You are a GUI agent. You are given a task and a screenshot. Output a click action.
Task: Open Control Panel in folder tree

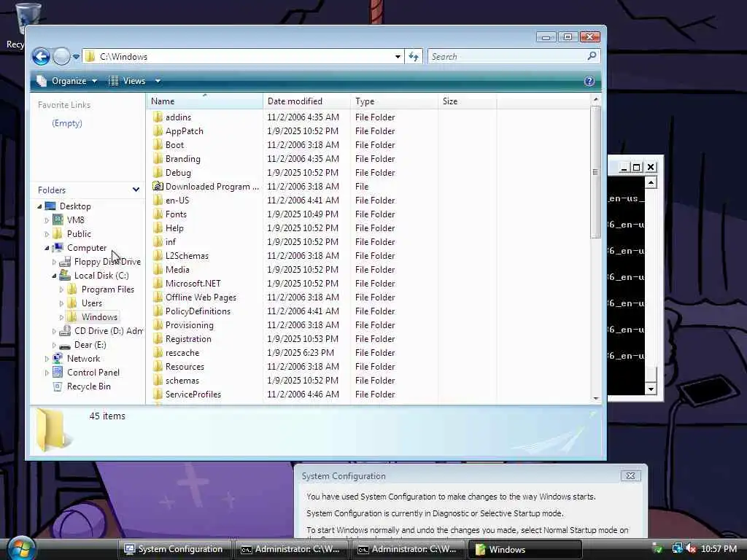[93, 373]
